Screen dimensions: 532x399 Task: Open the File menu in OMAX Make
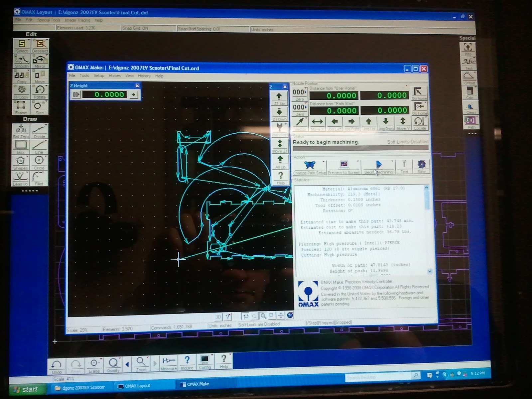(x=72, y=75)
